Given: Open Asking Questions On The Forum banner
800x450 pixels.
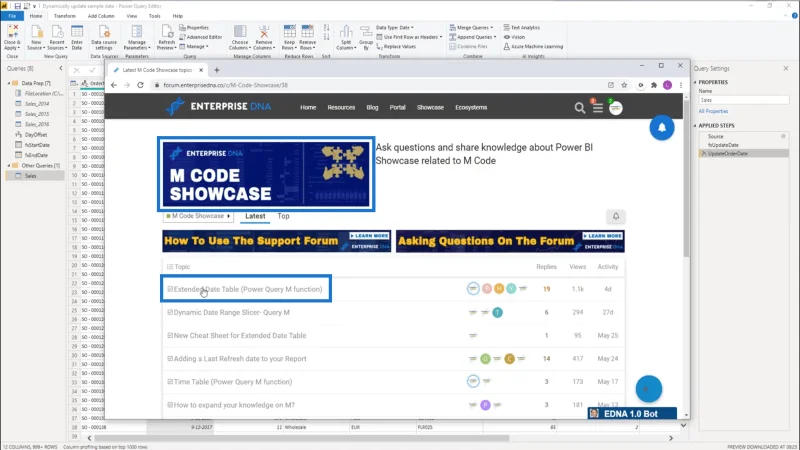Looking at the screenshot, I should coord(510,241).
